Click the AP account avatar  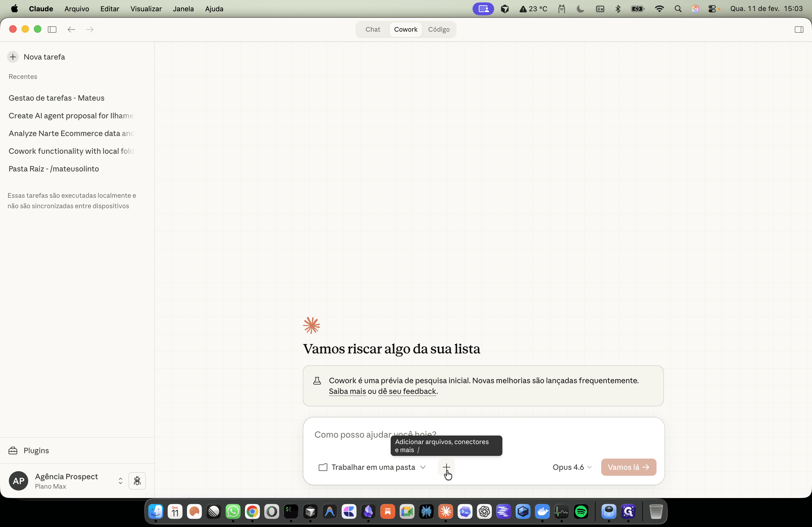pos(19,481)
